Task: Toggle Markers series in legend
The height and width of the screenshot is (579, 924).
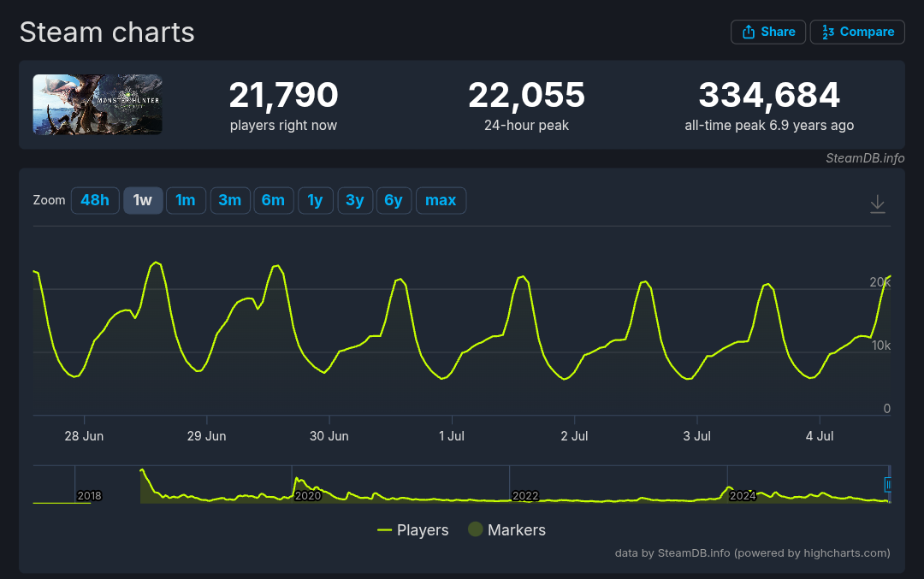Action: pos(506,530)
